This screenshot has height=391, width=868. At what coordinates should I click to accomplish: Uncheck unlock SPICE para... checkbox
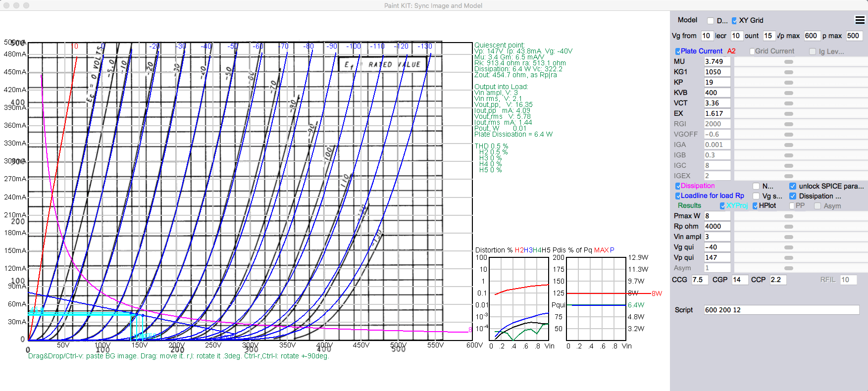793,186
